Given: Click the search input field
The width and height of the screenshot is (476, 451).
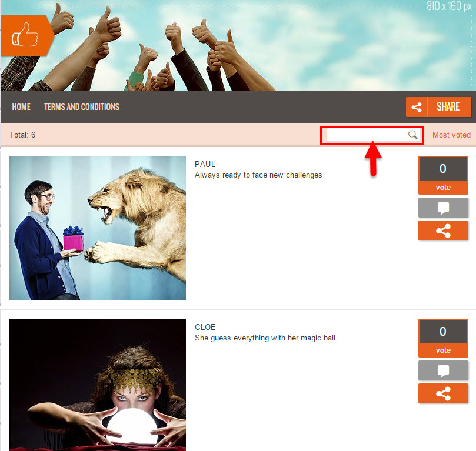Looking at the screenshot, I should pyautogui.click(x=373, y=135).
